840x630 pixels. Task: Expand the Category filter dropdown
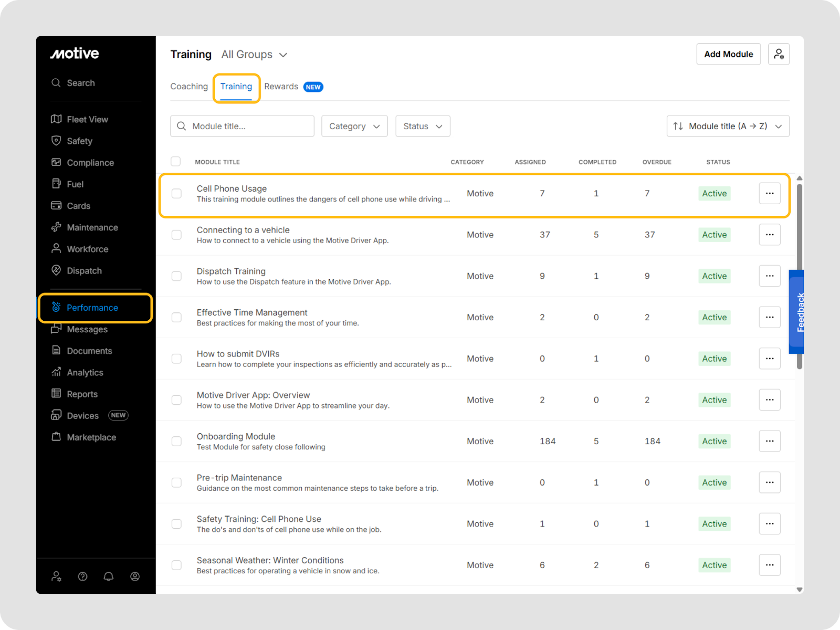pos(354,126)
